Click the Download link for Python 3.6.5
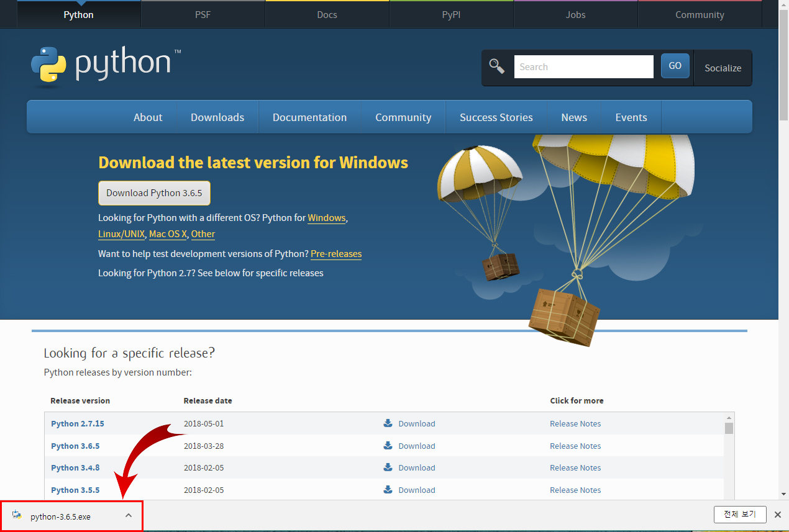This screenshot has width=789, height=532. tap(417, 446)
